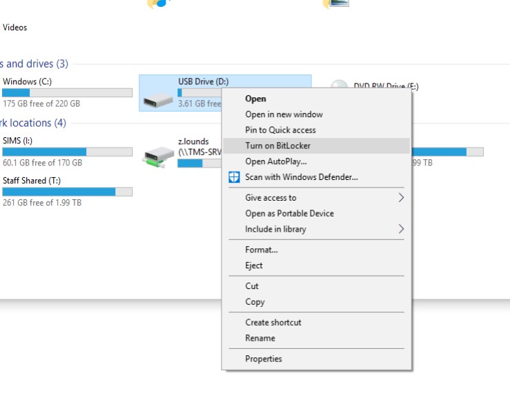This screenshot has width=510, height=420.
Task: Choose Open in new window
Action: pos(316,114)
